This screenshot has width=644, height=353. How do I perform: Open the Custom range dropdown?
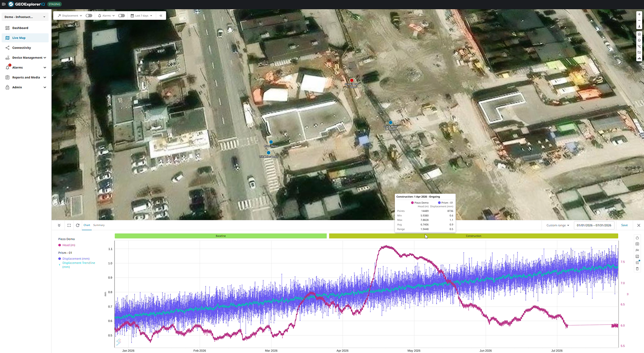tap(558, 225)
